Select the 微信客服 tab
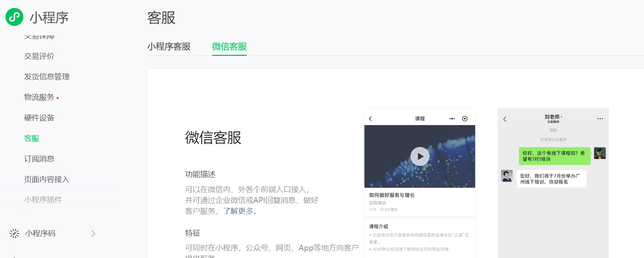The width and height of the screenshot is (644, 258). pos(229,46)
